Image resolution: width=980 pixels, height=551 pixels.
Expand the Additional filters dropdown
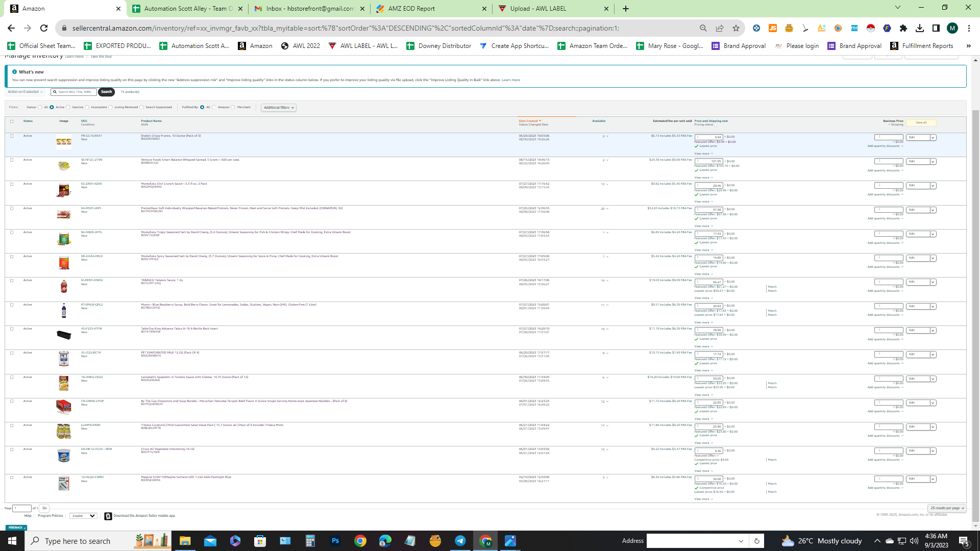coord(279,108)
